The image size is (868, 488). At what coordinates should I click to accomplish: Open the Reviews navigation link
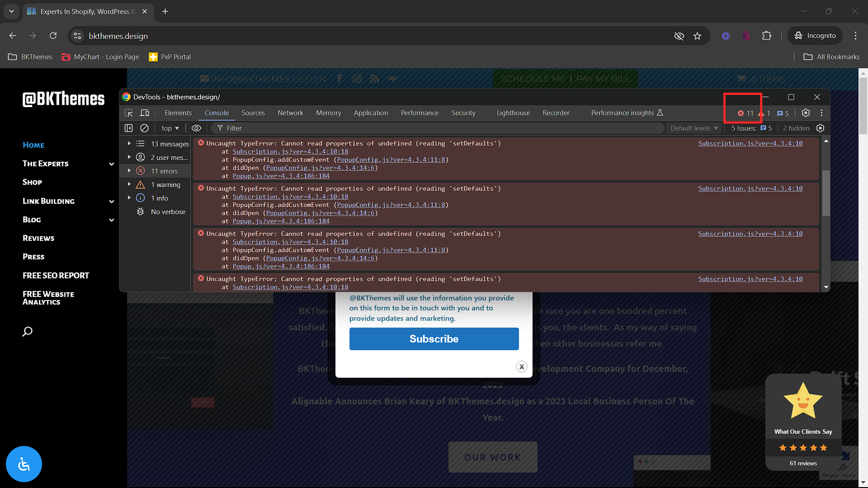coord(38,238)
